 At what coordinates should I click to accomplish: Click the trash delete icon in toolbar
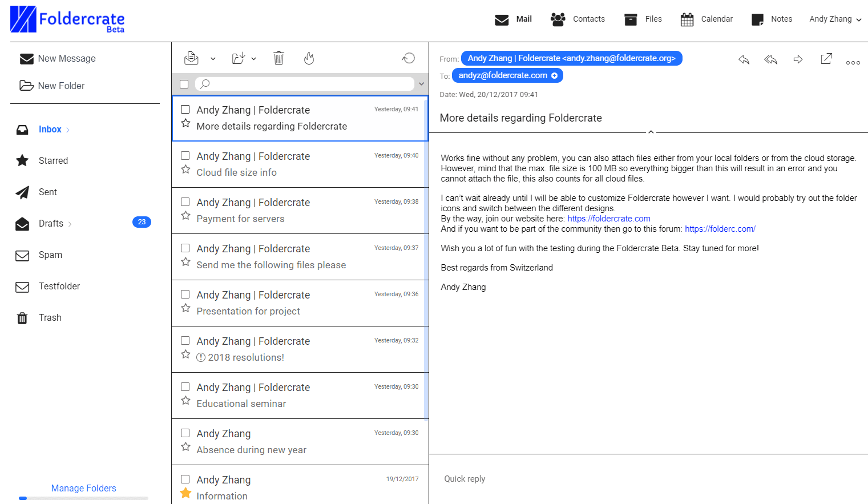pos(278,58)
